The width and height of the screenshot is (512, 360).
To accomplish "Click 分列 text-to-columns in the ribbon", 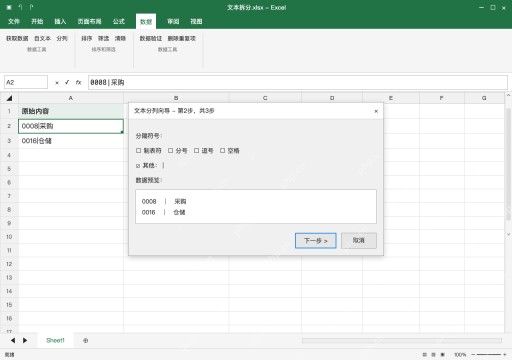I will tap(62, 39).
